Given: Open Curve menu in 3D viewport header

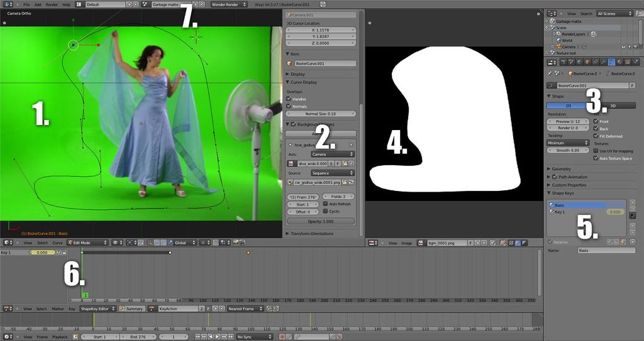Looking at the screenshot, I should (x=57, y=243).
